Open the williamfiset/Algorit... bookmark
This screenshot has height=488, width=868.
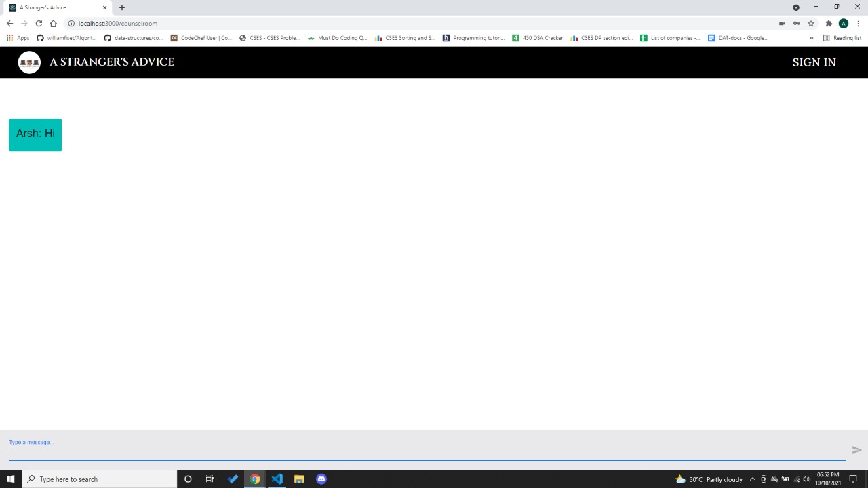tap(66, 38)
